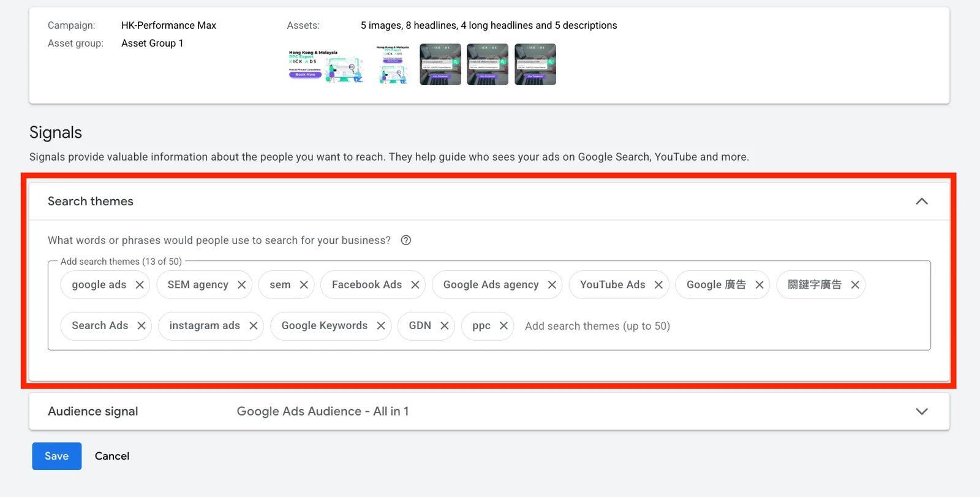Remove the "Search Ads" search theme chip
The image size is (980, 497).
pos(141,326)
